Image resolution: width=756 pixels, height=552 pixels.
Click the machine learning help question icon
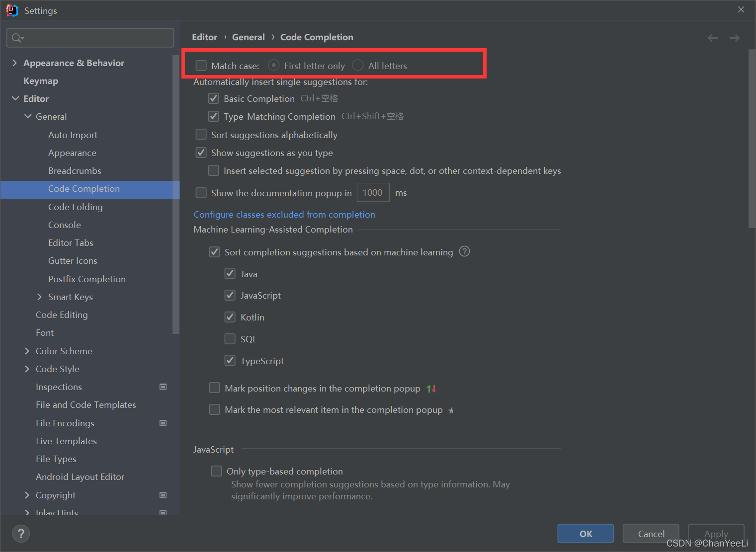(x=464, y=251)
